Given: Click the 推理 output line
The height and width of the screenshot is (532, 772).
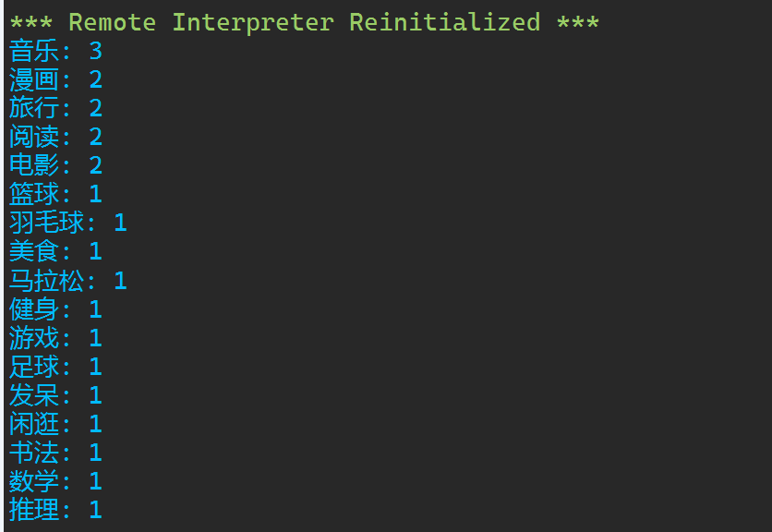Looking at the screenshot, I should (55, 509).
